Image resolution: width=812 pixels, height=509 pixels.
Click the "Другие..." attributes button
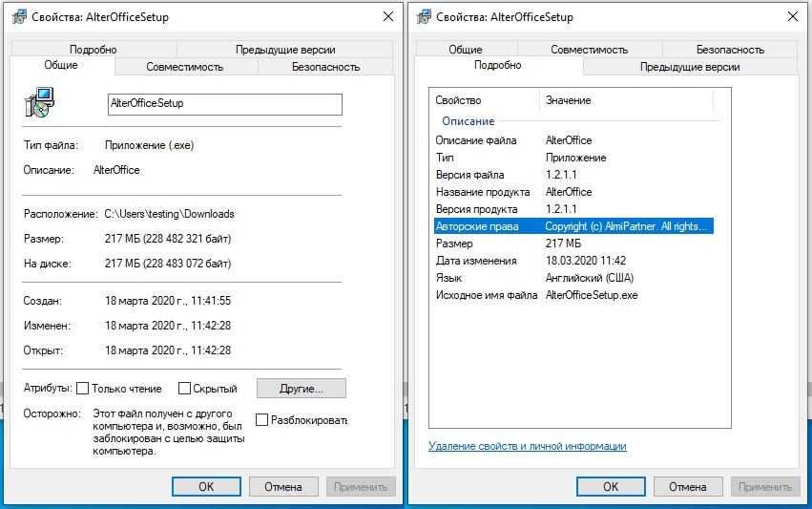click(x=301, y=389)
